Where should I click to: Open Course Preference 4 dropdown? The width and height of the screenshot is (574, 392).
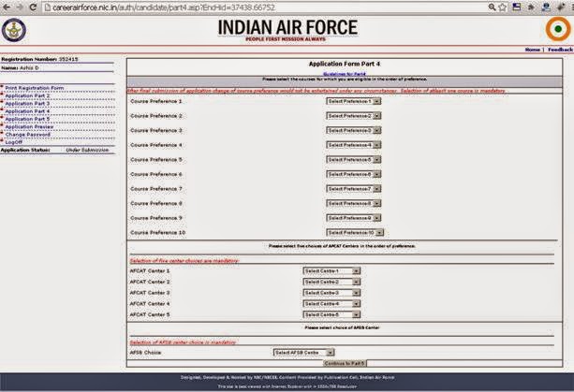[354, 145]
